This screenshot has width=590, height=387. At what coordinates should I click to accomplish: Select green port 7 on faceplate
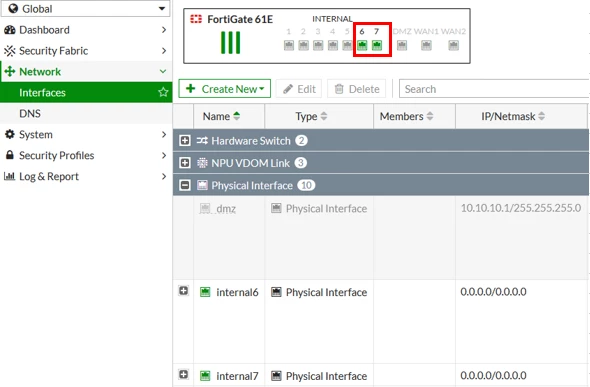click(x=377, y=46)
